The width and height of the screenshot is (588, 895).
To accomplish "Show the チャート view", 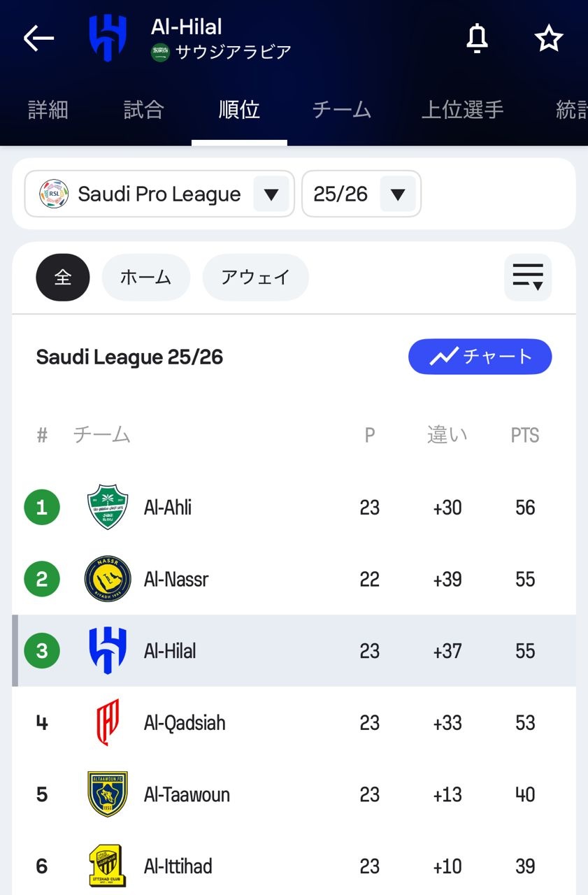I will pos(480,357).
